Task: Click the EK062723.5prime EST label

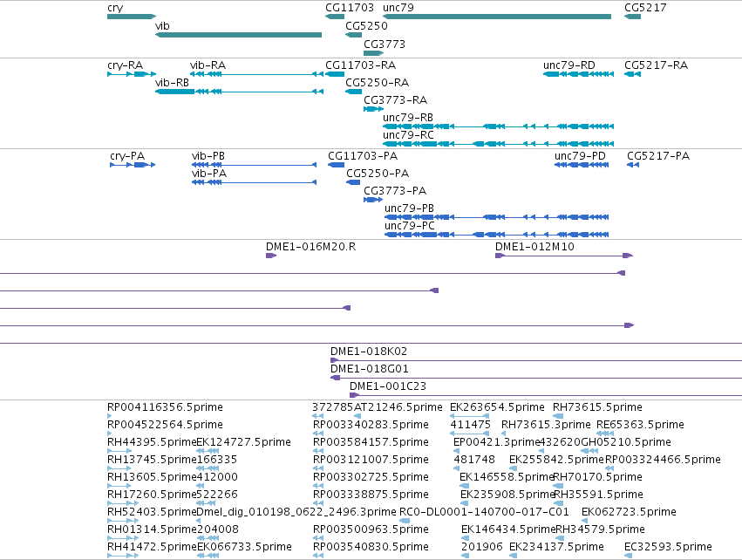Action: tap(629, 512)
